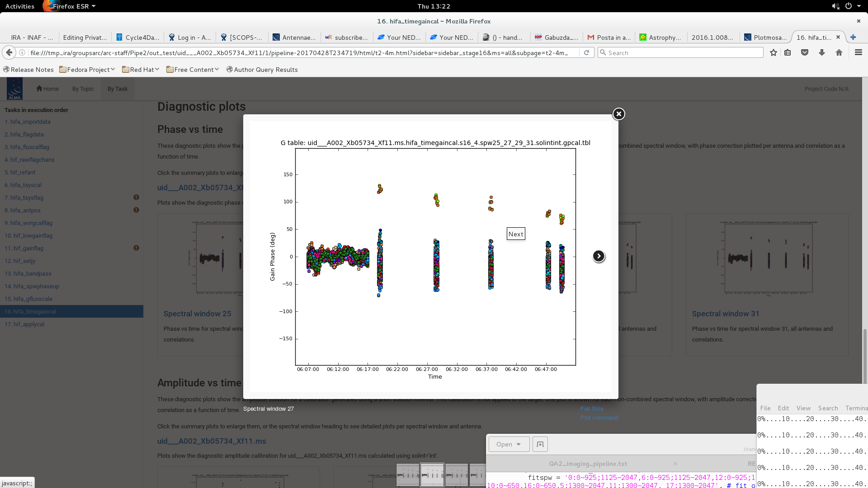Click Spectral window 31 plot thumbnail
The width and height of the screenshot is (868, 488).
point(767,258)
